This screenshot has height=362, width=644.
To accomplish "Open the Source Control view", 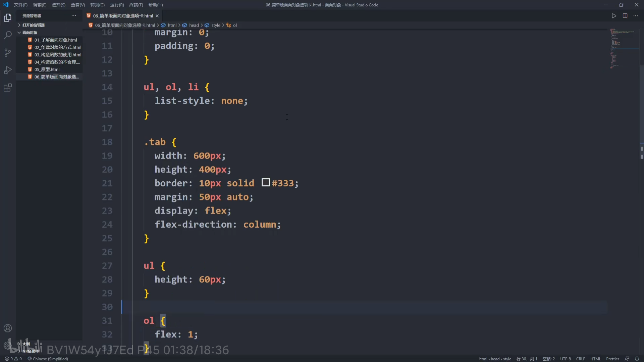I will point(7,53).
